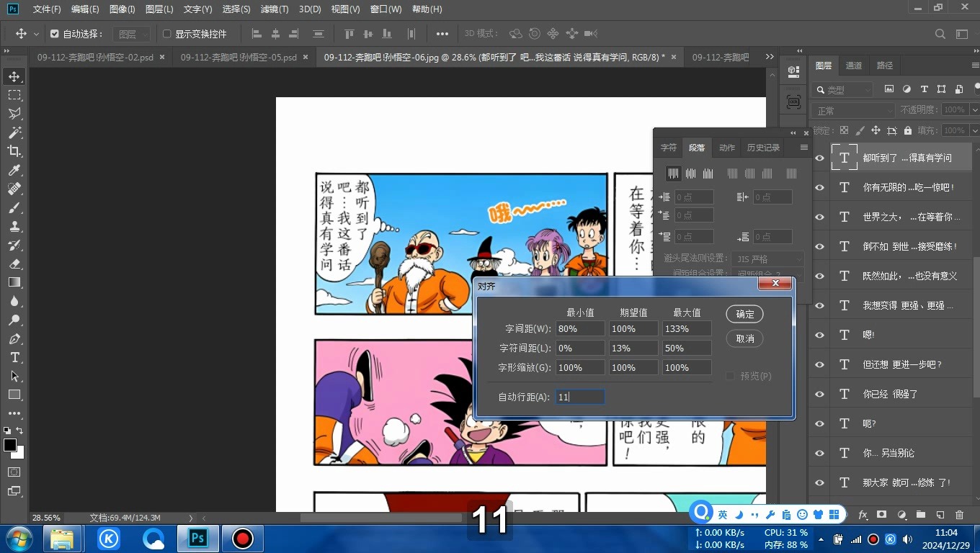Screen dimensions: 980x553
Task: Select the Blur tool
Action: tap(14, 301)
